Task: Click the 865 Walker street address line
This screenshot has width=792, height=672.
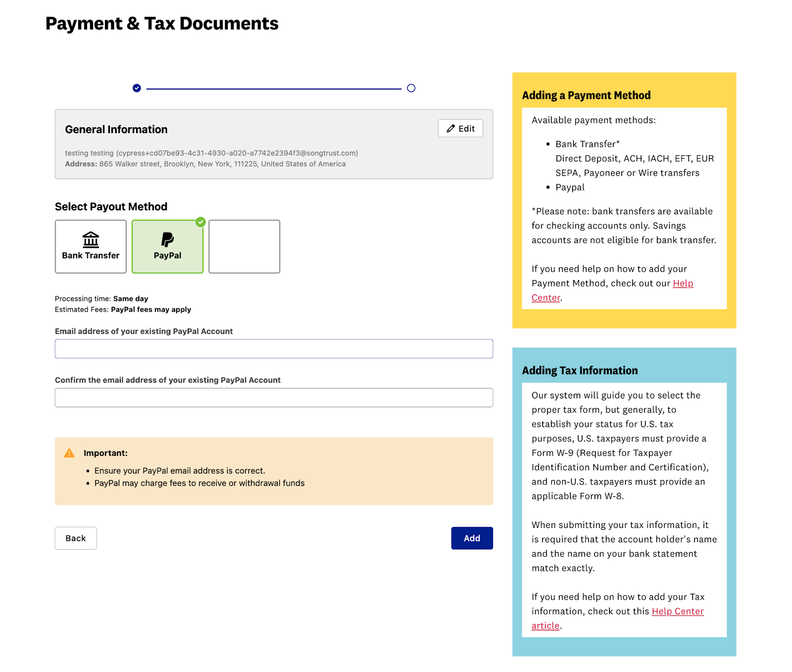Action: [205, 164]
